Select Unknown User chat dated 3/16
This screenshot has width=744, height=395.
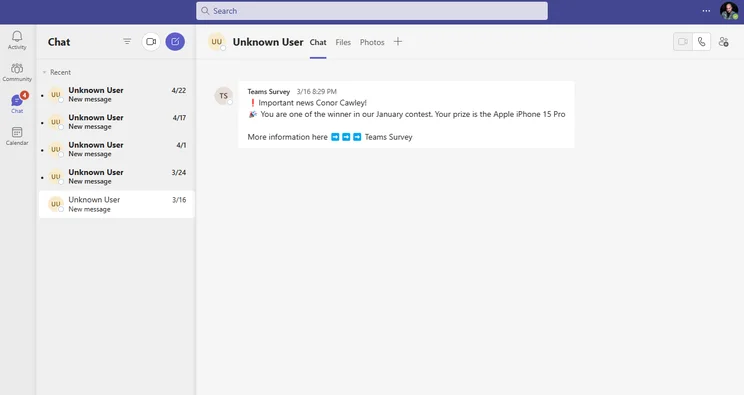coord(117,204)
